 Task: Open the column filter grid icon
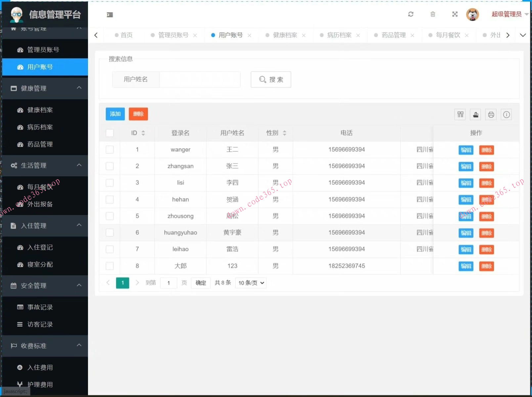coord(460,114)
